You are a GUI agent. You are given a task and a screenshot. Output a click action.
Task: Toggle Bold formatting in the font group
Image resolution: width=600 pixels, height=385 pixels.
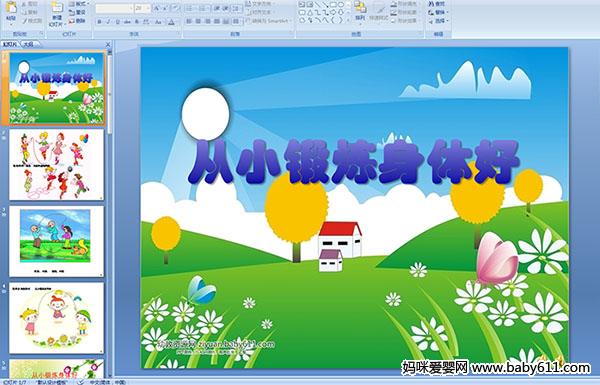pyautogui.click(x=99, y=22)
